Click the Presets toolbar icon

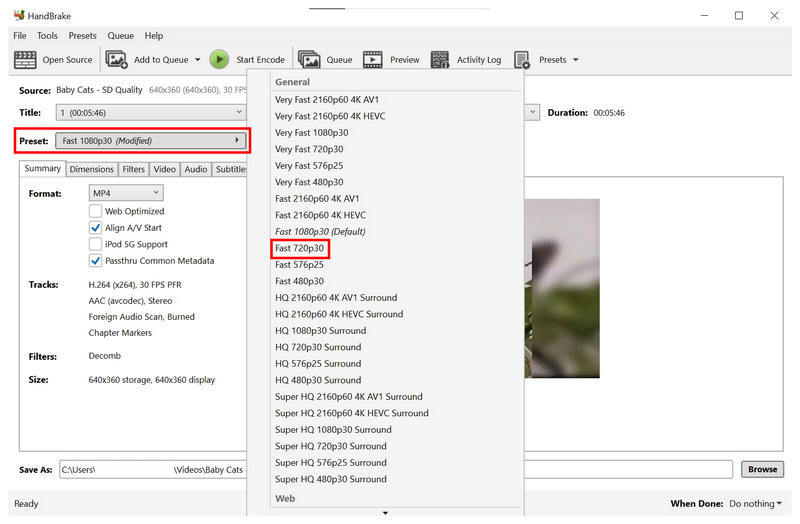click(522, 60)
